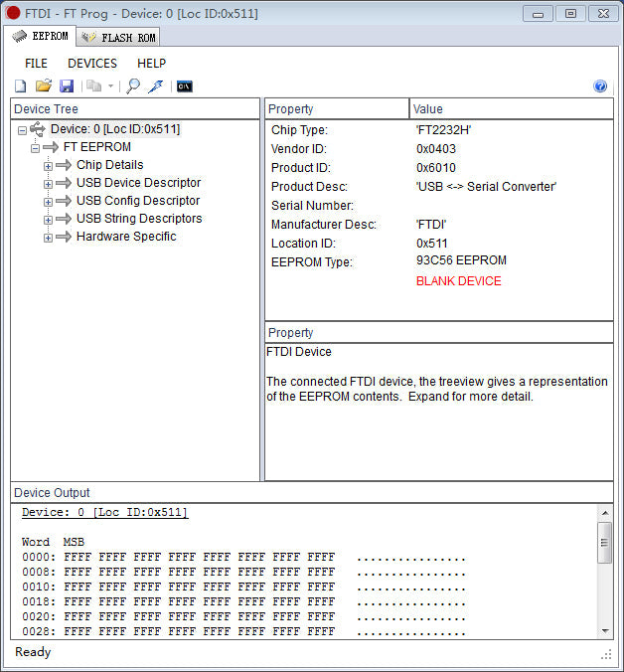Expand the USB Config Descriptor node
This screenshot has height=672, width=624.
tap(48, 202)
